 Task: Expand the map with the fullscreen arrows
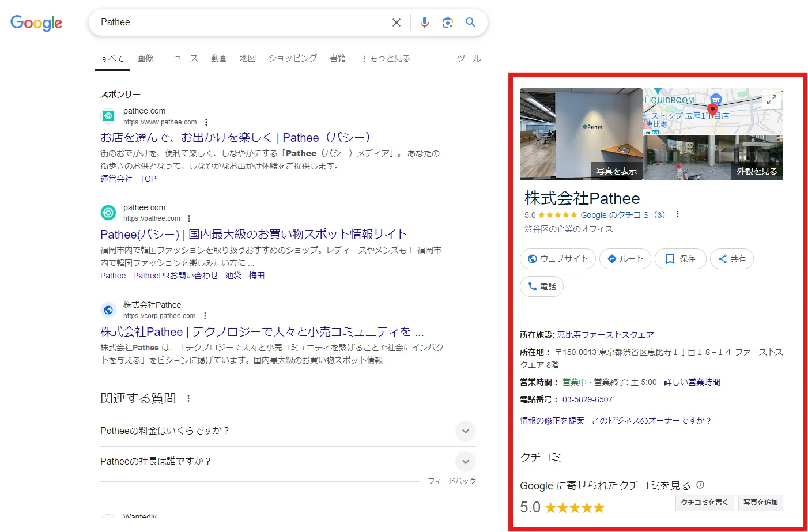click(771, 99)
